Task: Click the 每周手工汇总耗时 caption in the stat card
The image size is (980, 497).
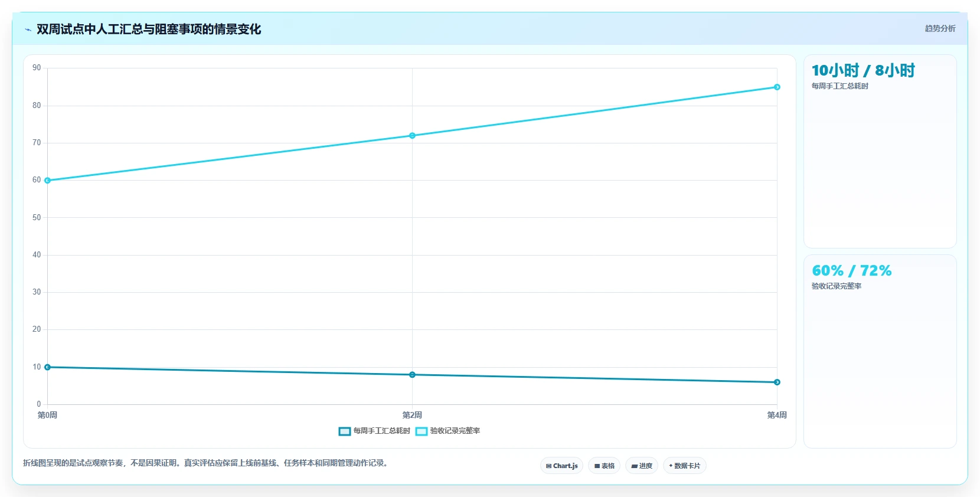Action: coord(839,86)
